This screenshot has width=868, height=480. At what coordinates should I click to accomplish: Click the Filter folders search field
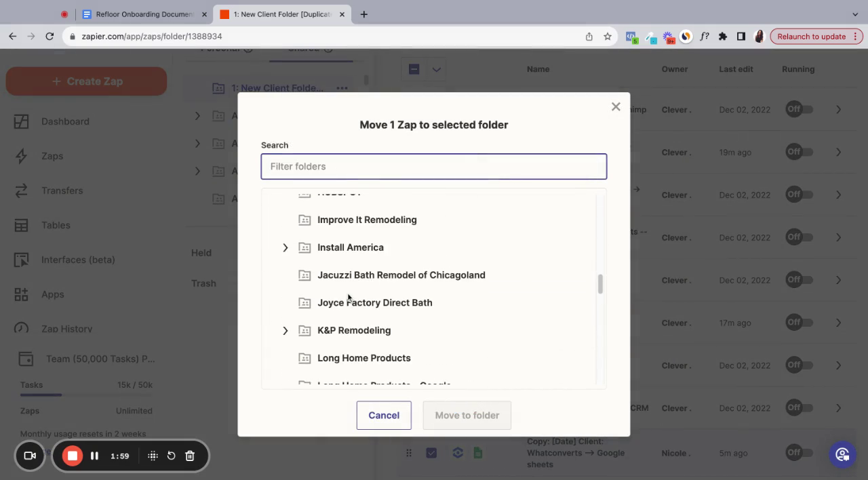click(434, 166)
